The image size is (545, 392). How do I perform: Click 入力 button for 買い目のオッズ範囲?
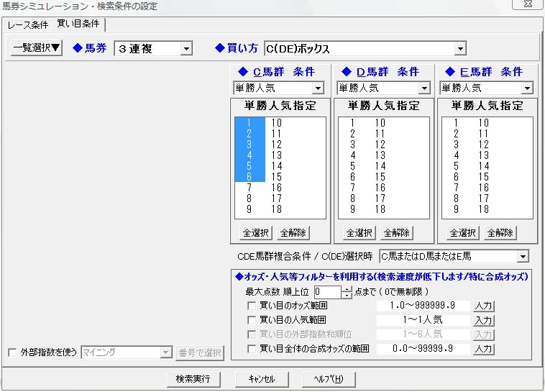click(483, 306)
